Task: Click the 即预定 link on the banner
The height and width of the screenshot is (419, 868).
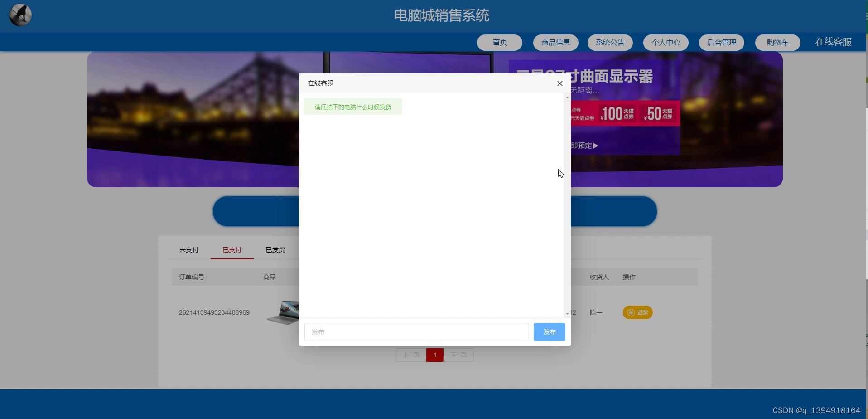Action: point(584,146)
